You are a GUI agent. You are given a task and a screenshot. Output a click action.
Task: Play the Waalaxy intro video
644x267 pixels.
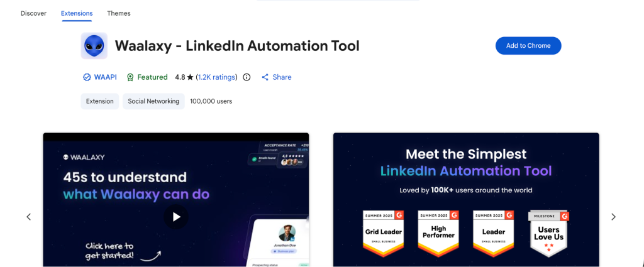click(x=176, y=217)
